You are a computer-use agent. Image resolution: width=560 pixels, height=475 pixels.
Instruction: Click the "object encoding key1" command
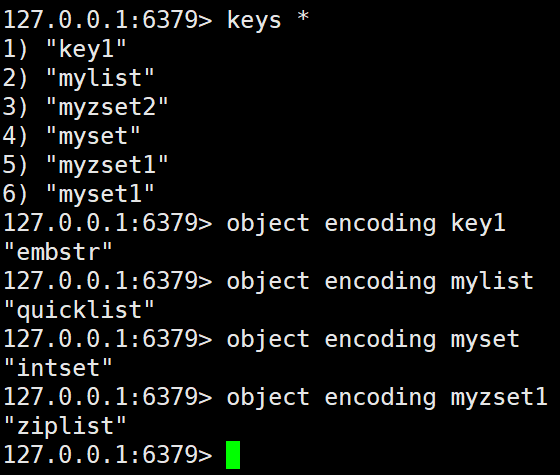click(x=366, y=223)
